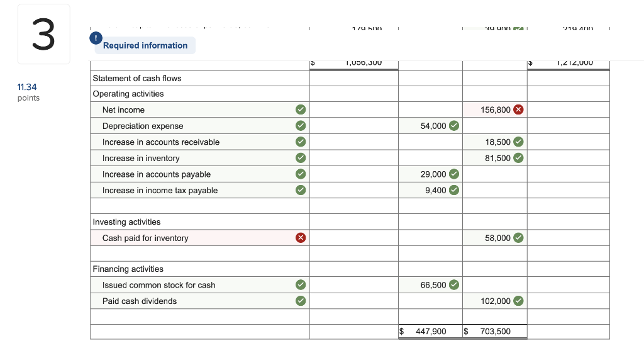The width and height of the screenshot is (644, 353).
Task: Click the Operating activities heading
Action: (x=128, y=94)
